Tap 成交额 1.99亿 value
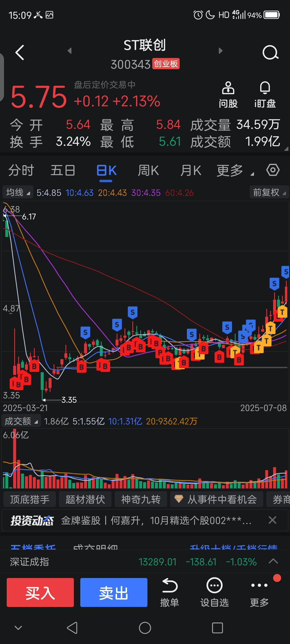290x644 pixels. [x=263, y=141]
